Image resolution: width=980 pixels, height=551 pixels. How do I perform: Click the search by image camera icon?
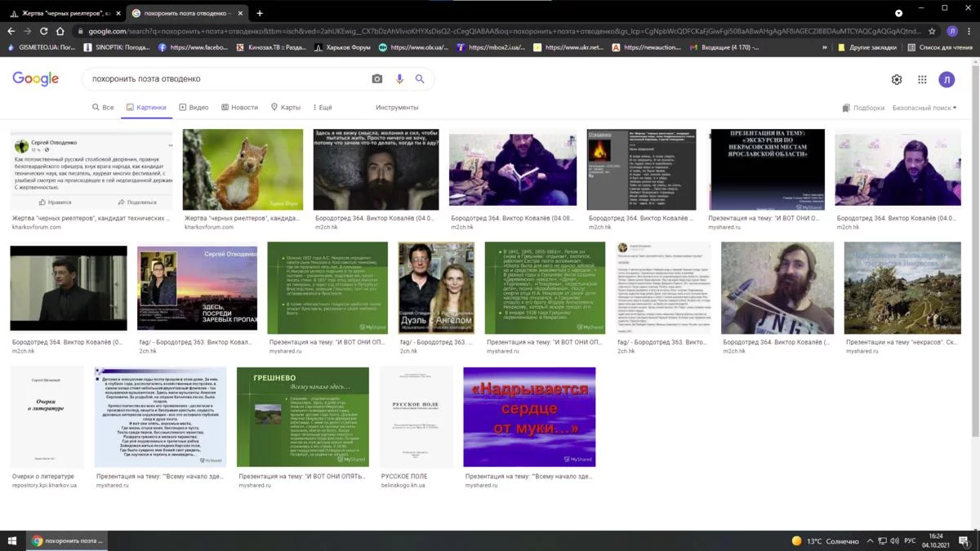point(376,79)
